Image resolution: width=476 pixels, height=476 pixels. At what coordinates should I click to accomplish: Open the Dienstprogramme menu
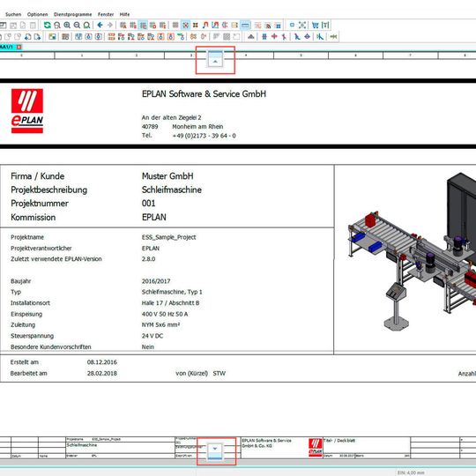pyautogui.click(x=72, y=14)
